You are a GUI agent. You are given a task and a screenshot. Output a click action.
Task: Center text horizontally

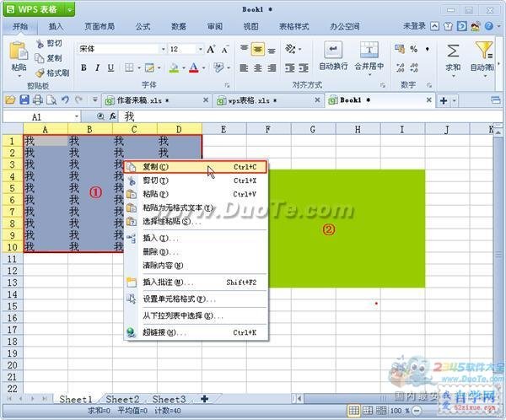tap(258, 67)
